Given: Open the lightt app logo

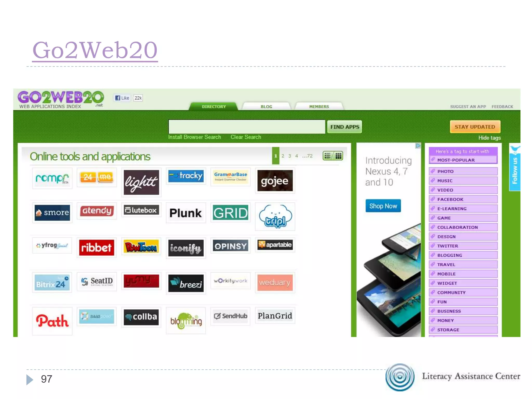Looking at the screenshot, I should pos(141,182).
